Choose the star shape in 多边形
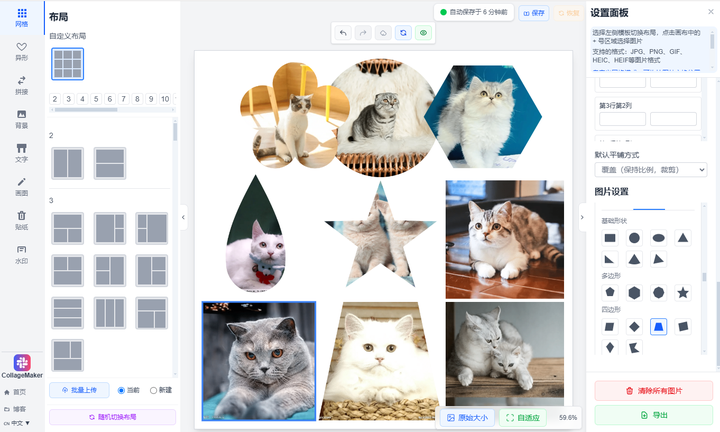Viewport: 720px width, 432px height. click(x=683, y=293)
